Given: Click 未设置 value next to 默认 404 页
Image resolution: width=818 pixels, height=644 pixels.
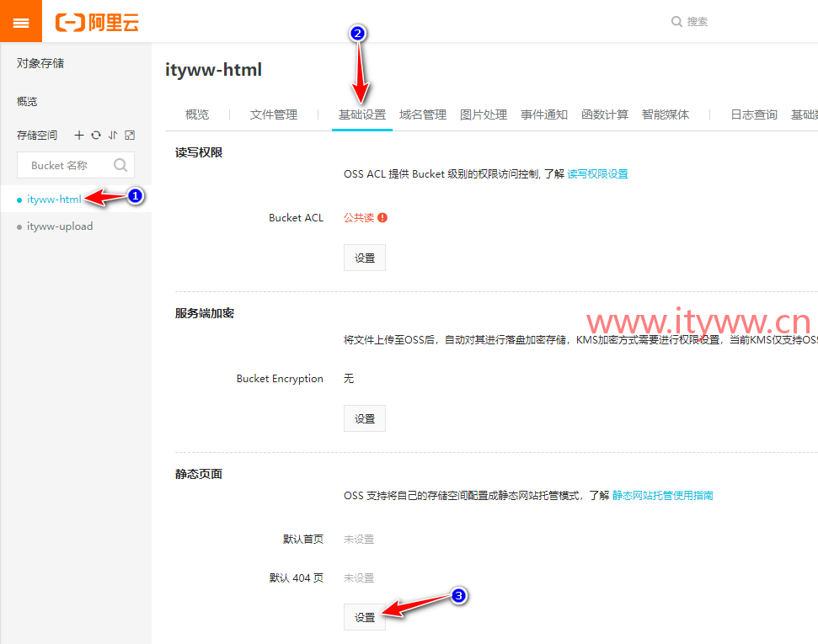Looking at the screenshot, I should (x=359, y=577).
